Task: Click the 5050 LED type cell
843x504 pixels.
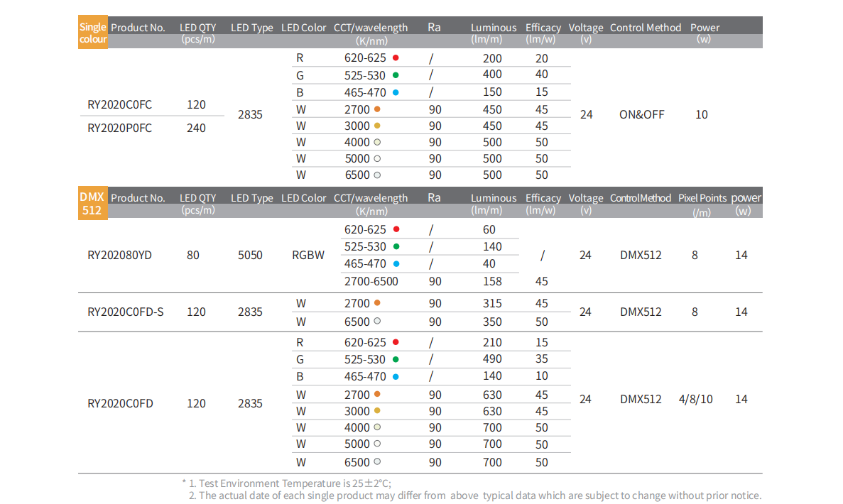Action: [x=250, y=255]
